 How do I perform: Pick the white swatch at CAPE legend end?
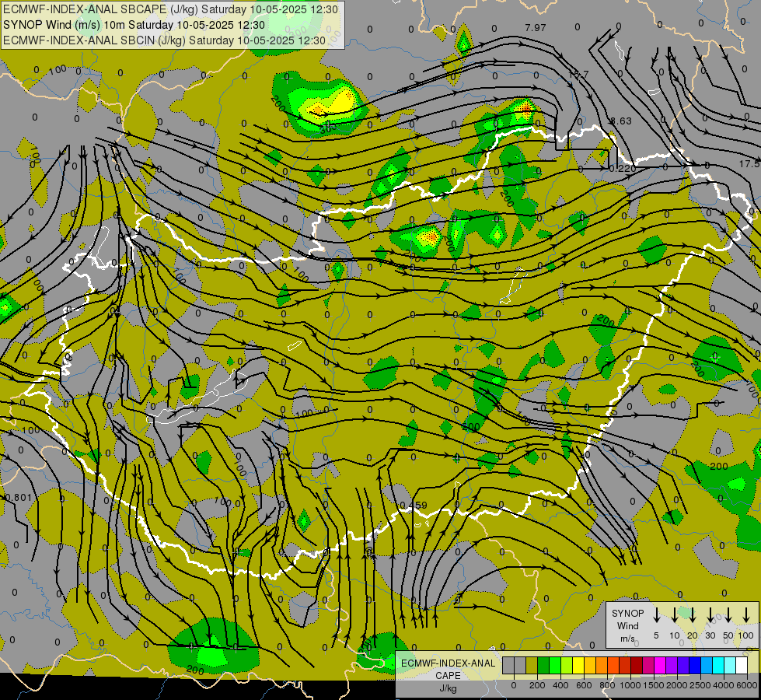(x=741, y=665)
